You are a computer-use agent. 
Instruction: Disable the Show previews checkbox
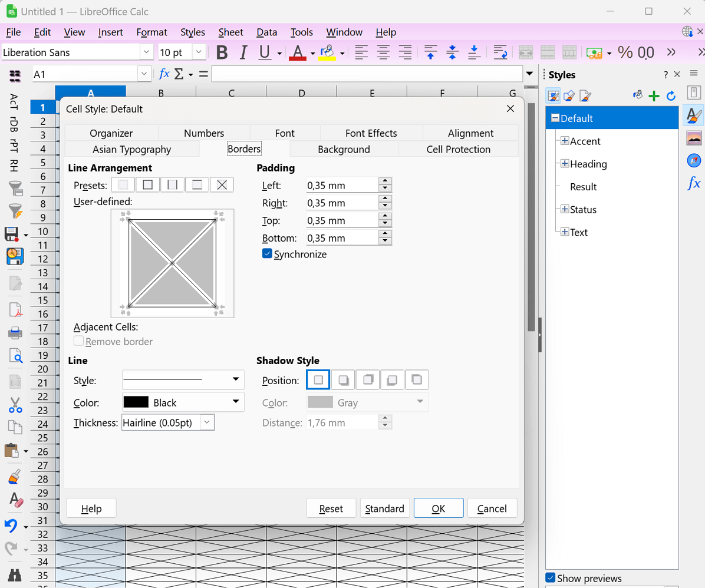coord(551,578)
